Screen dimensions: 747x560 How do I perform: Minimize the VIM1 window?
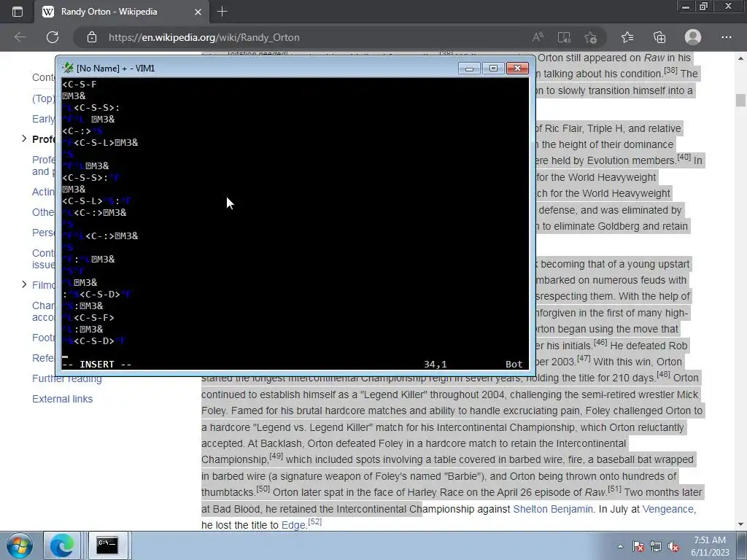tap(469, 69)
